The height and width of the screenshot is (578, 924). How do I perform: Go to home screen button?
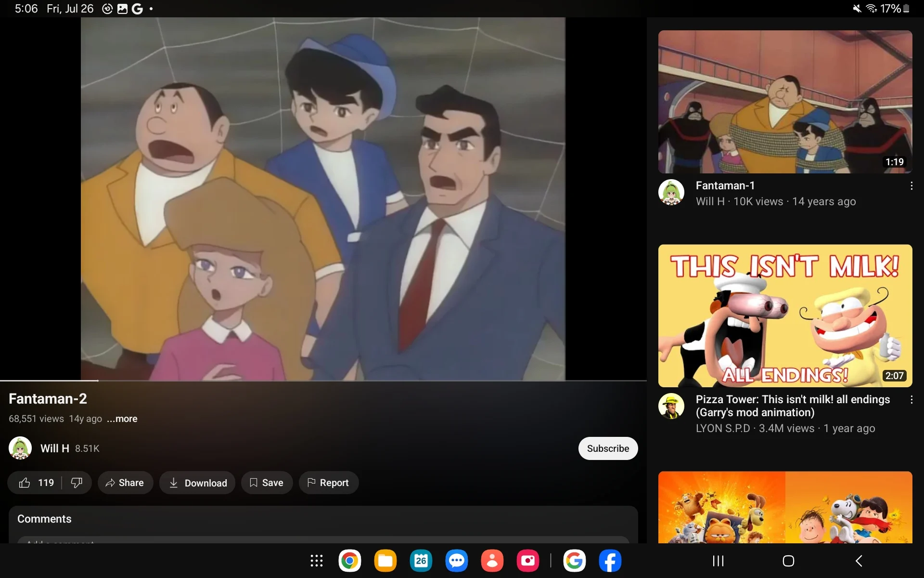[788, 561]
